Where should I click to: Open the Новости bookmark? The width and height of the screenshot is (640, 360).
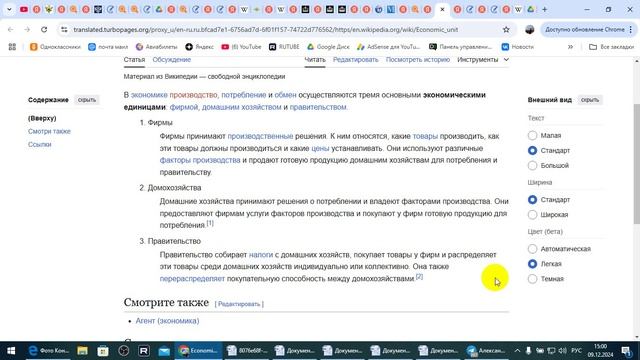[518, 47]
